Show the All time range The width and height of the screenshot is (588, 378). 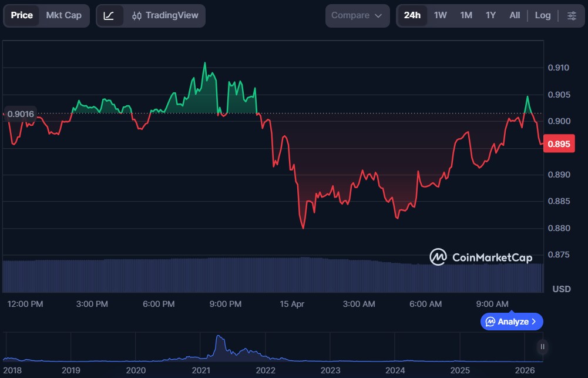(x=515, y=16)
